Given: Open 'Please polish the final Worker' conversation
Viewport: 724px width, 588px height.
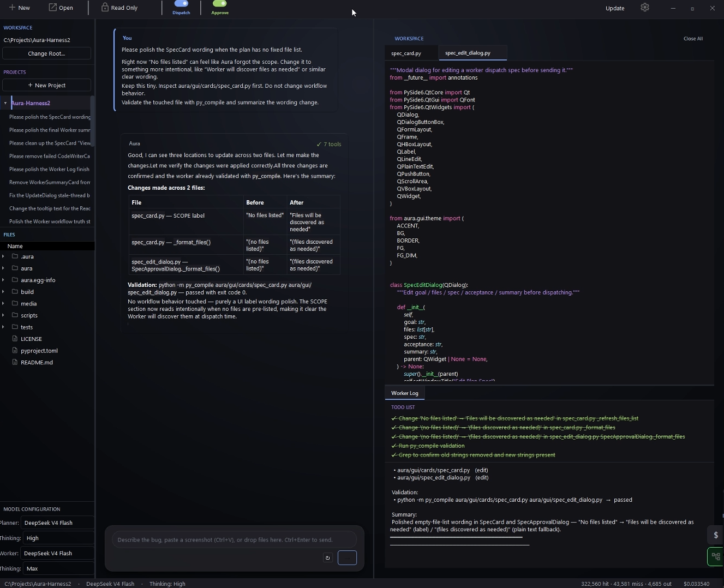Looking at the screenshot, I should [x=49, y=130].
